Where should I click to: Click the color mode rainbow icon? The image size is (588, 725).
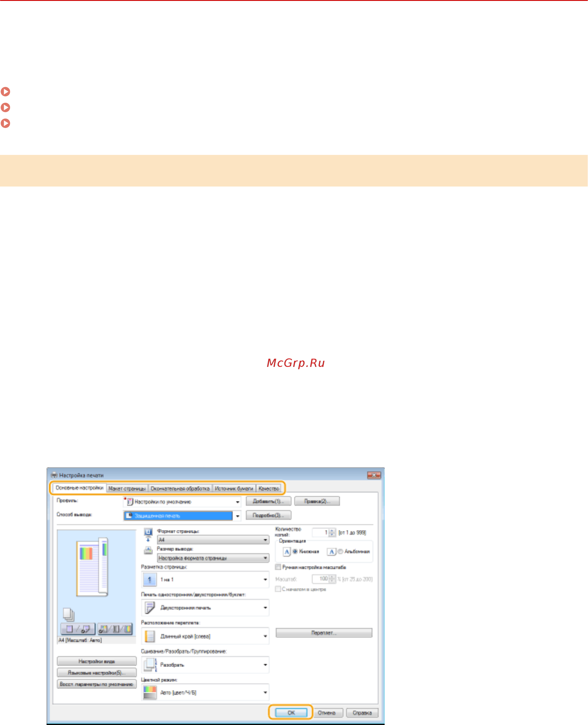pos(149,693)
